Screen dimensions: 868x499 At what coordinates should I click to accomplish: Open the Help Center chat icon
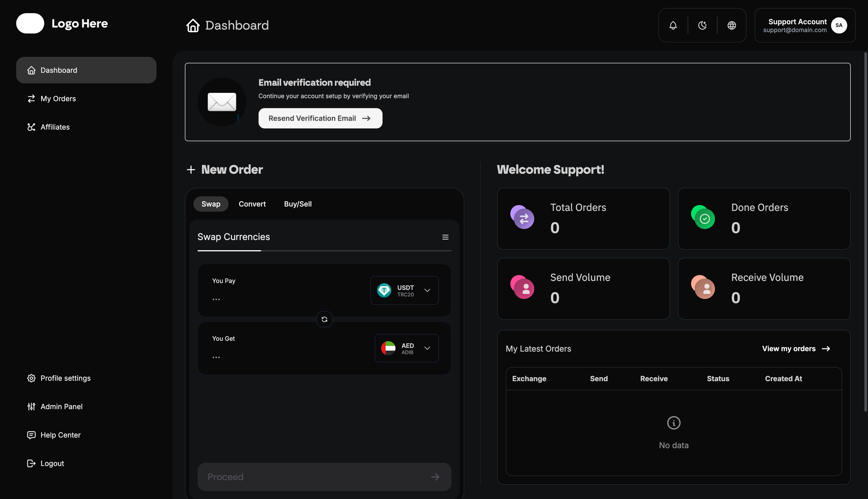[x=31, y=435]
